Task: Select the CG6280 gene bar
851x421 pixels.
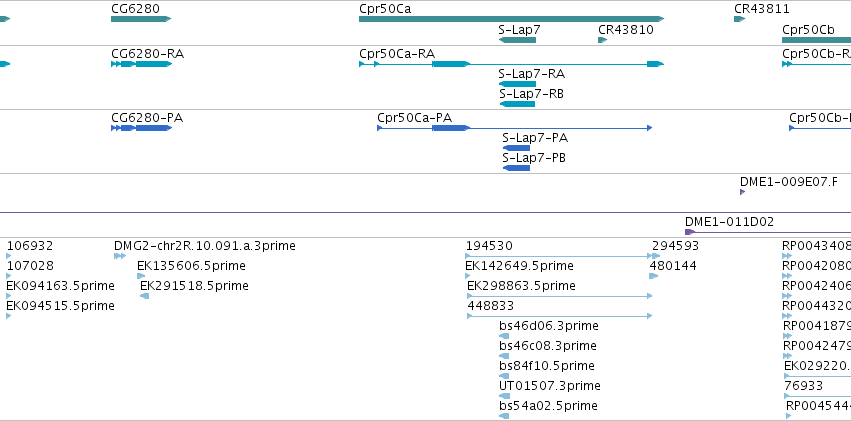Action: pos(141,19)
